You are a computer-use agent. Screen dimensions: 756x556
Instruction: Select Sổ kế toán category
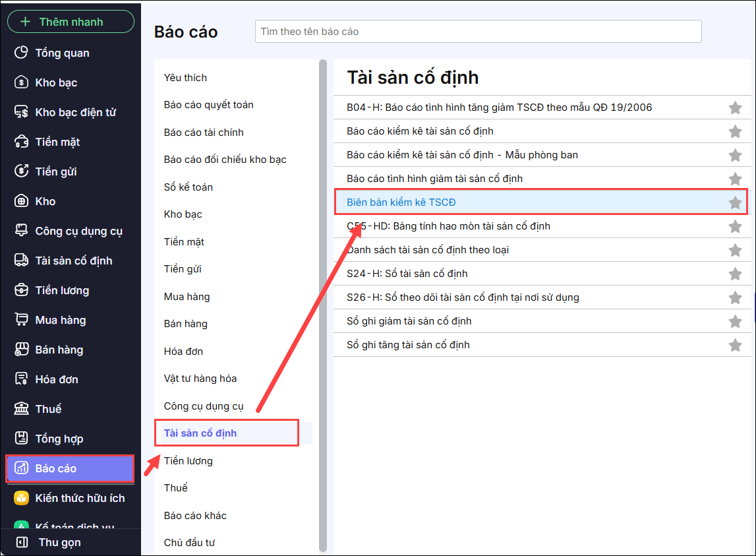(x=188, y=187)
